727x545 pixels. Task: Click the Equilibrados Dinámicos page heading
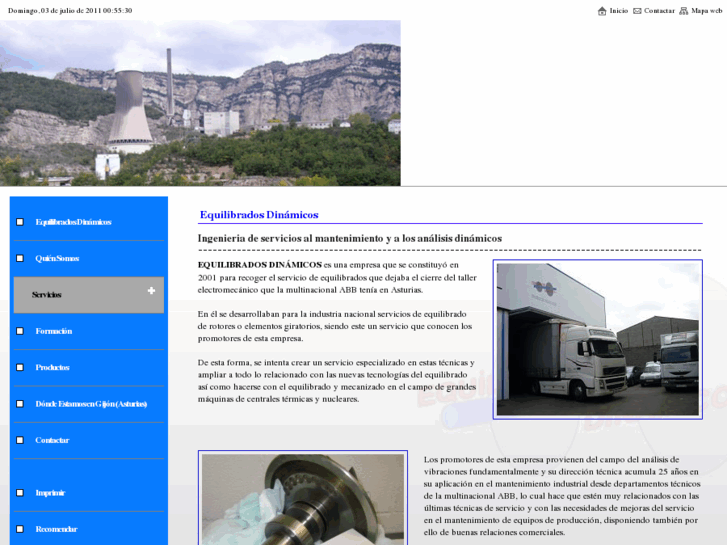(x=259, y=215)
